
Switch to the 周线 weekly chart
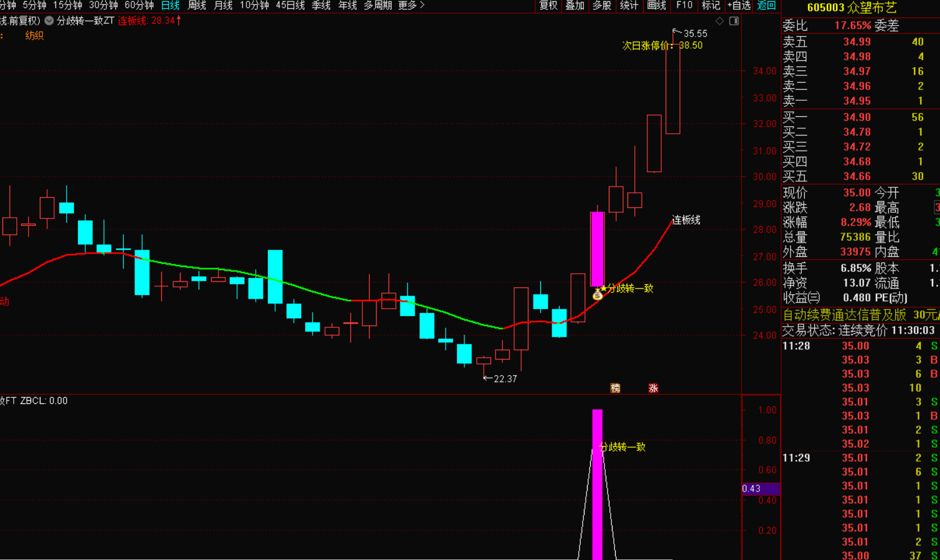197,6
